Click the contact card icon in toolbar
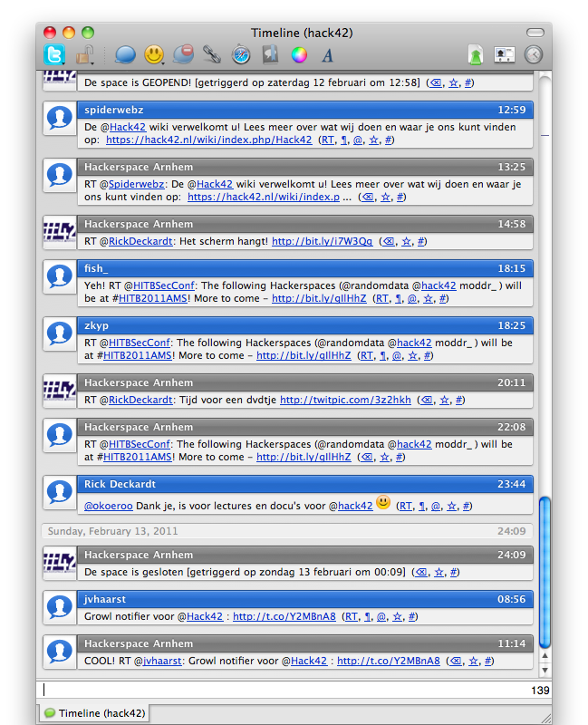Screen dimensions: 588x725 click(x=505, y=55)
